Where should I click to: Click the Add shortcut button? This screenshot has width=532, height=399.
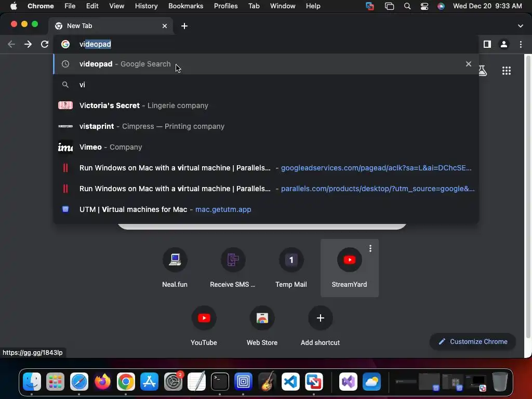tap(320, 326)
